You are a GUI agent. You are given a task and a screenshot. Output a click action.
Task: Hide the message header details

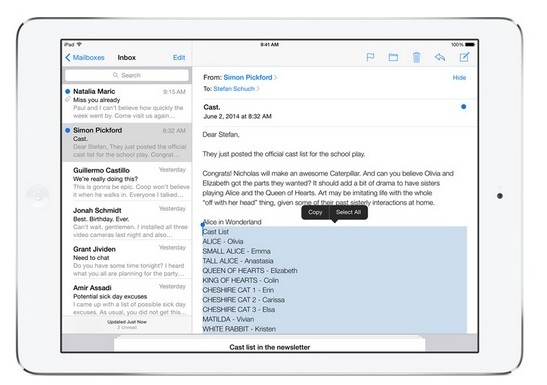coord(459,78)
